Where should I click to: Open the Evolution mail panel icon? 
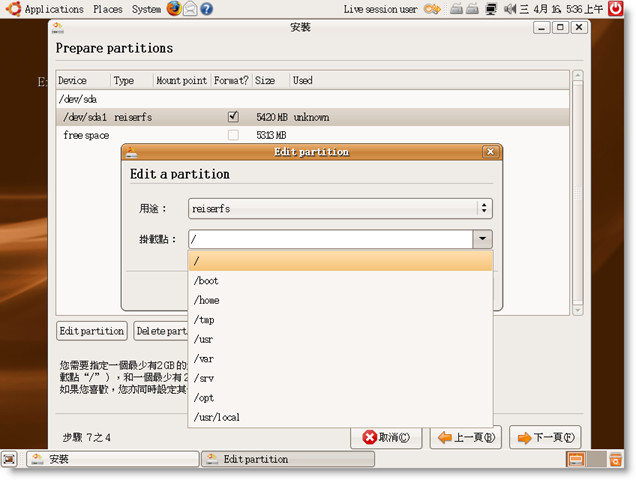tap(190, 9)
